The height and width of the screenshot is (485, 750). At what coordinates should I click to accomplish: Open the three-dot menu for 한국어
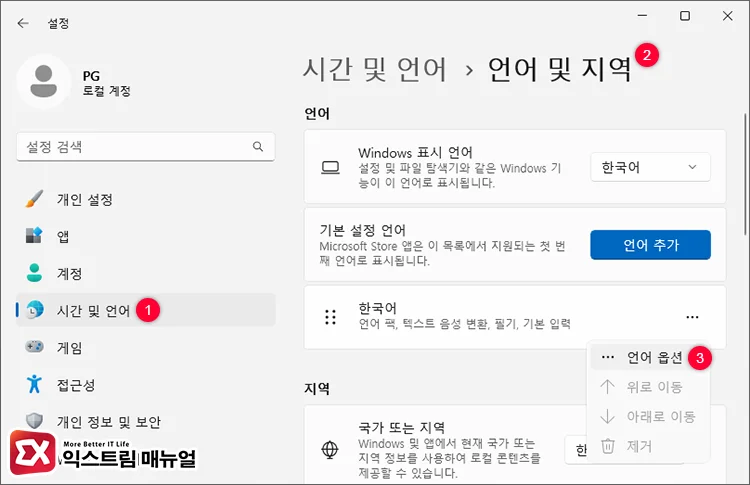coord(692,317)
